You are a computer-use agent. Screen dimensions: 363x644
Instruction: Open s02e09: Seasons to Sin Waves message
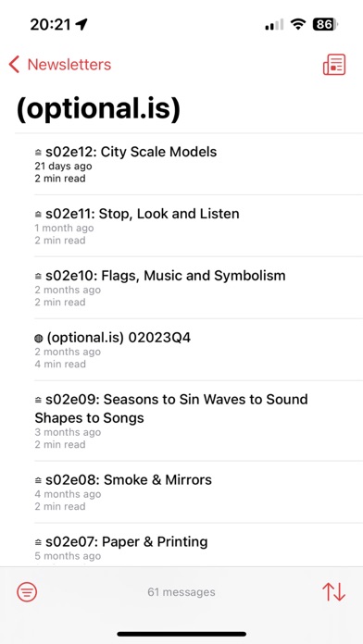coord(198,421)
